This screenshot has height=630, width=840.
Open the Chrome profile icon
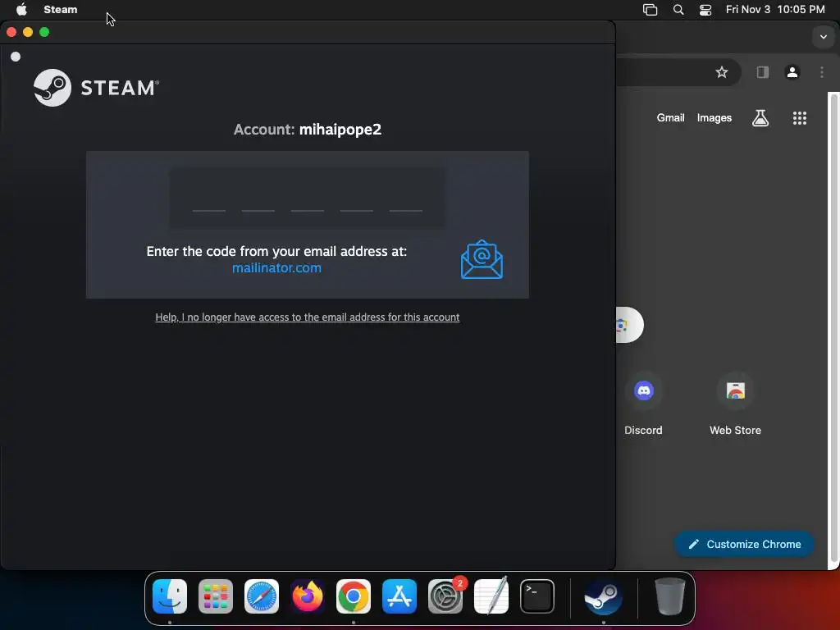(x=792, y=72)
